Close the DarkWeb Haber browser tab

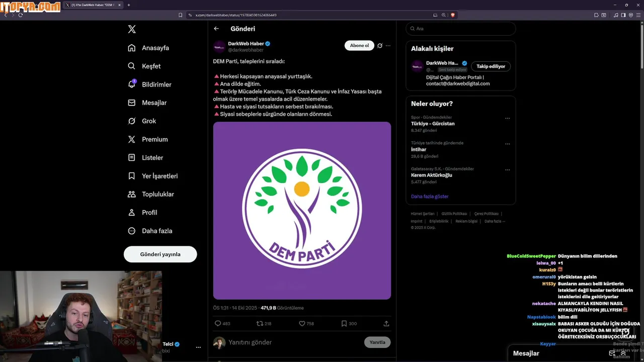pos(119,5)
